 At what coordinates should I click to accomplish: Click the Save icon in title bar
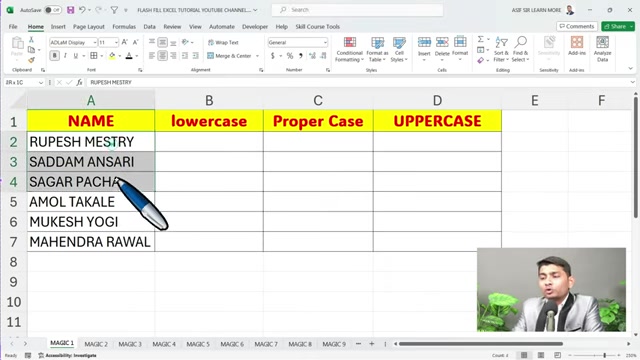[x=71, y=10]
